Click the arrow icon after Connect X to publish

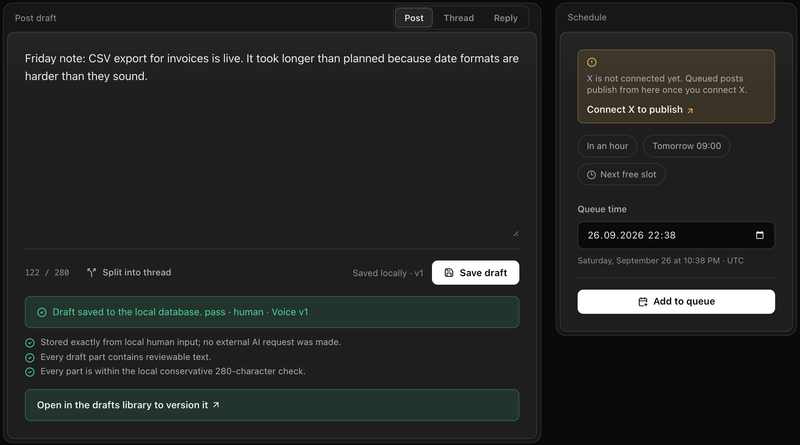click(x=690, y=110)
